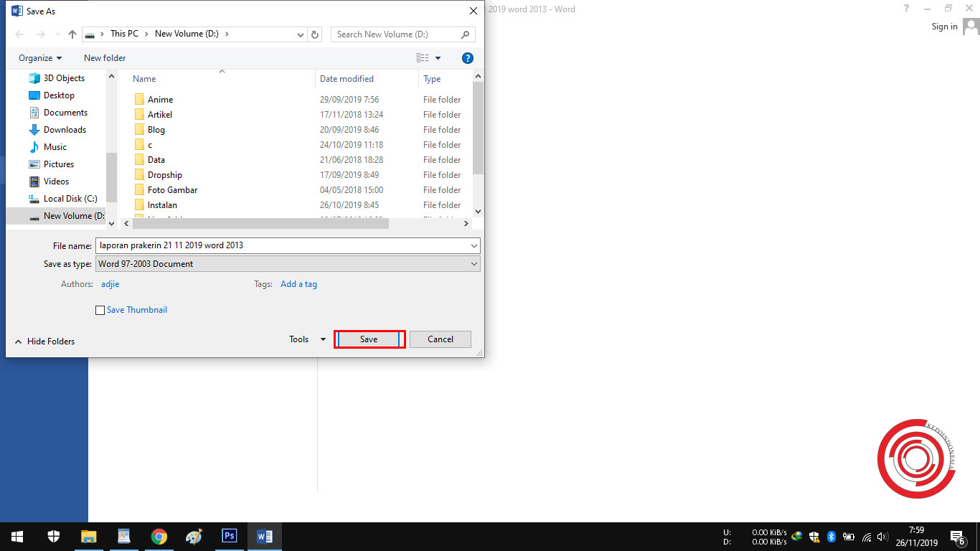Open the Organize menu
The image size is (980, 551).
tap(35, 58)
